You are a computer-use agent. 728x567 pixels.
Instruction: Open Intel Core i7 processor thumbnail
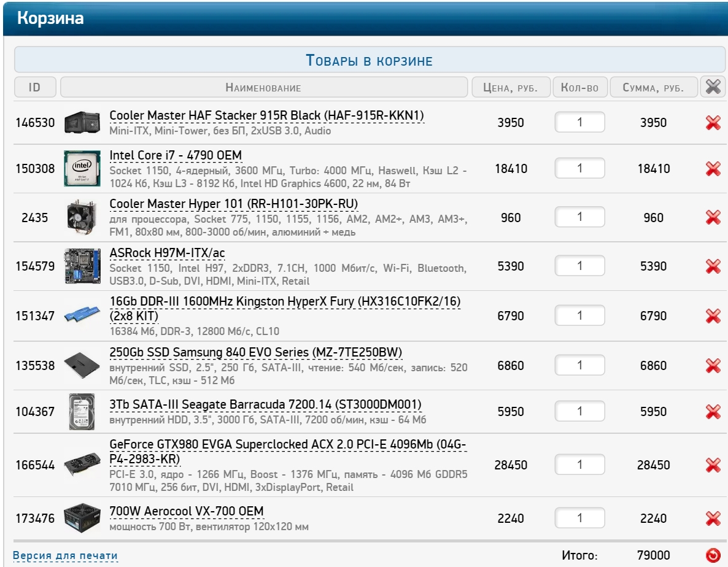[x=82, y=168]
